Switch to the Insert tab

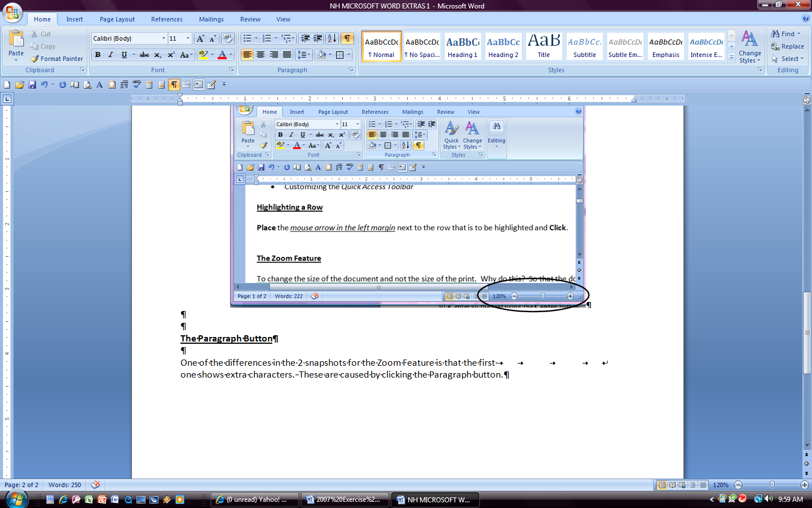tap(74, 19)
